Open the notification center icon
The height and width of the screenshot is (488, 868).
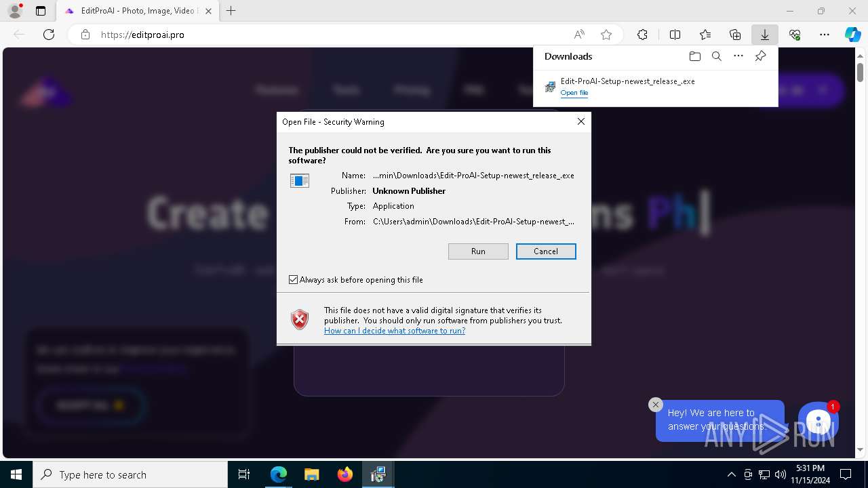846,474
